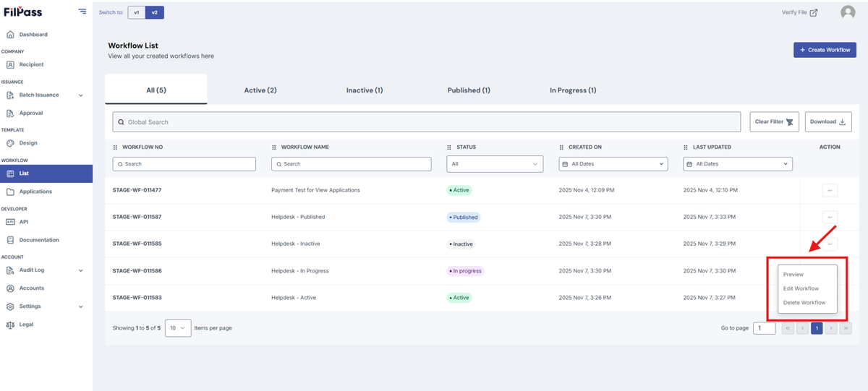Focus Workflow Name search field
This screenshot has width=868, height=391.
(353, 164)
